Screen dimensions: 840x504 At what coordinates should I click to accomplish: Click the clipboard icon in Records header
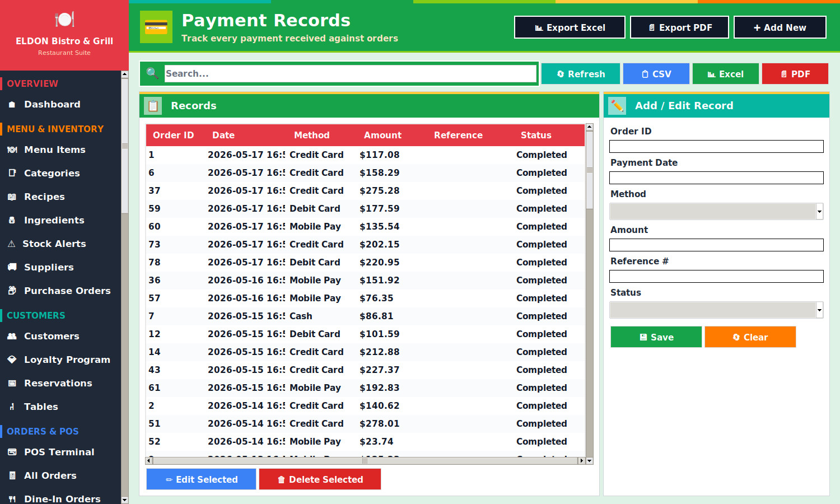153,106
